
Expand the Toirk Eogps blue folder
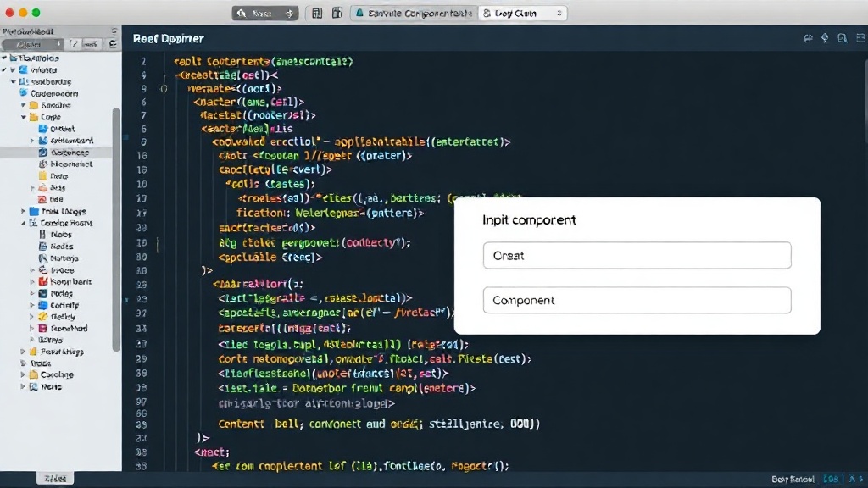(23, 211)
